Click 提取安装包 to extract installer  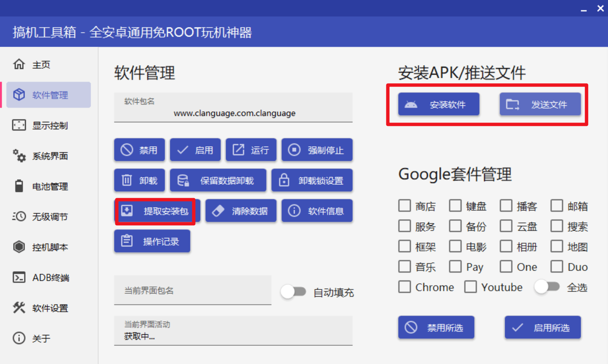coord(155,211)
